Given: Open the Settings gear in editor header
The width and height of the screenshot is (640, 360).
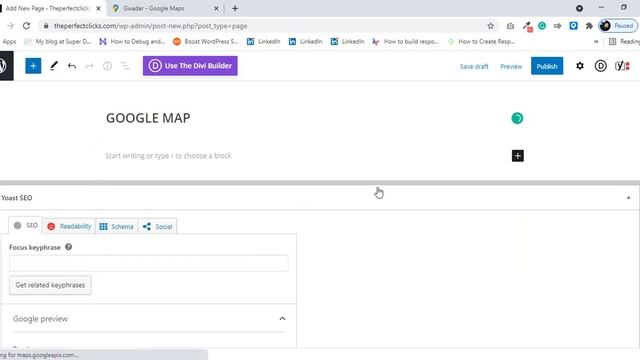Looking at the screenshot, I should pos(580,66).
